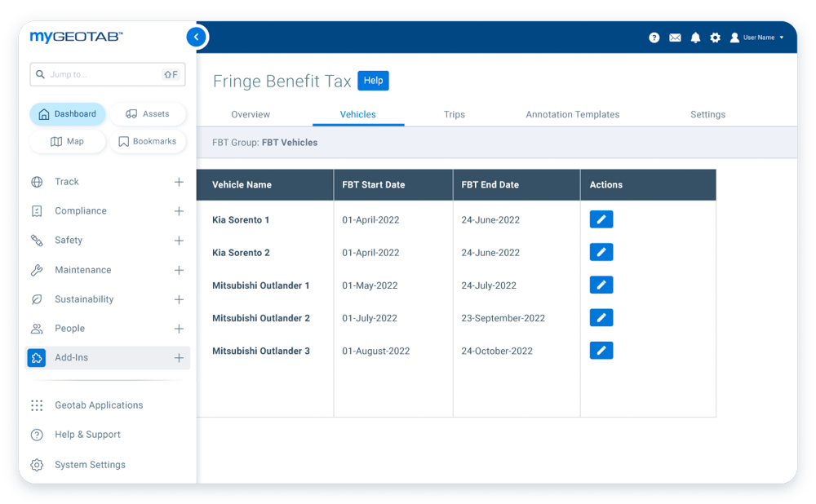Edit Kia Sorento 1 with pencil button
The height and width of the screenshot is (504, 816).
601,219
